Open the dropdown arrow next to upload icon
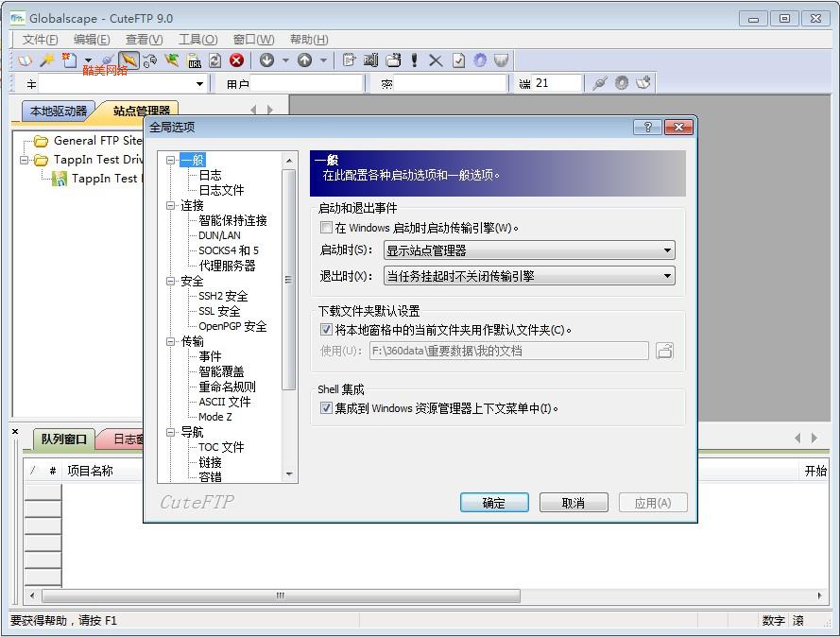 tap(323, 60)
